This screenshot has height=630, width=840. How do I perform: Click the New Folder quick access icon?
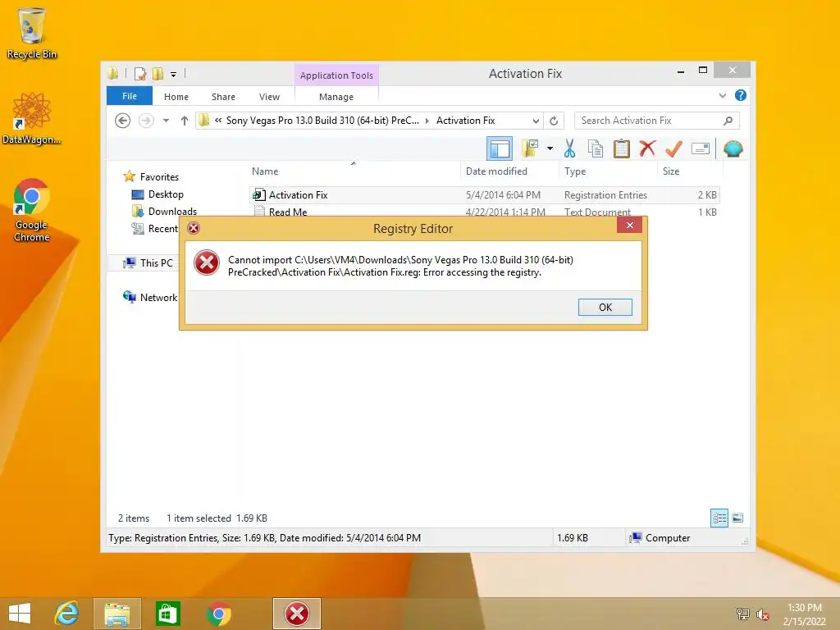click(157, 74)
